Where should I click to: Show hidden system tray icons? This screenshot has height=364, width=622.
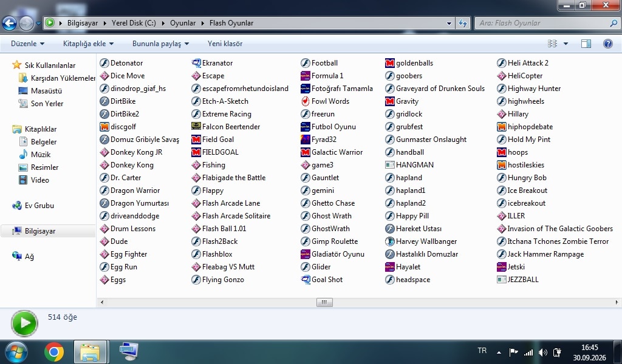[499, 352]
